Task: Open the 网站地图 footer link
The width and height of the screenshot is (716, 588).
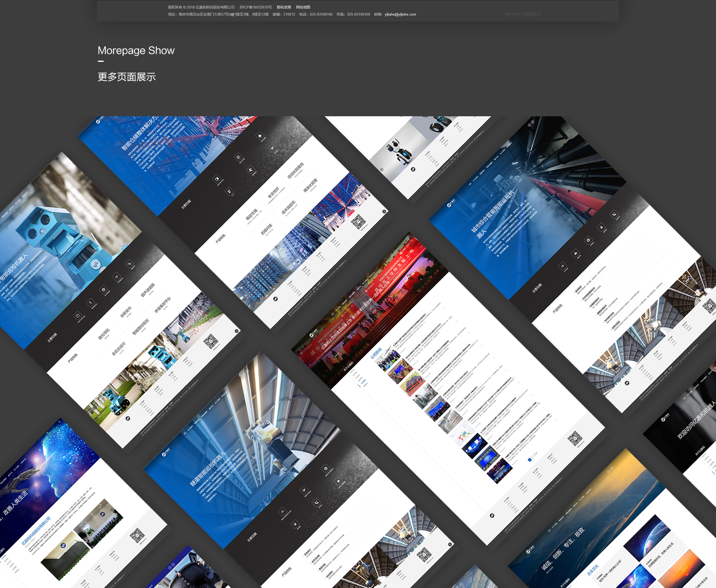Action: click(x=303, y=7)
